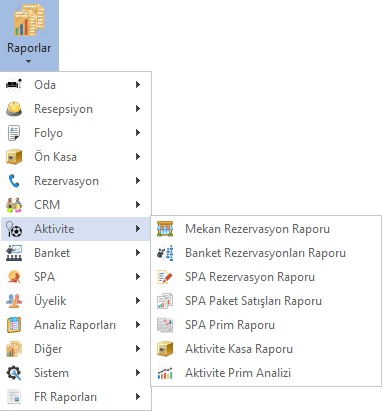Open the Analiz Raporları menu item
Image resolution: width=382 pixels, height=411 pixels.
[76, 325]
